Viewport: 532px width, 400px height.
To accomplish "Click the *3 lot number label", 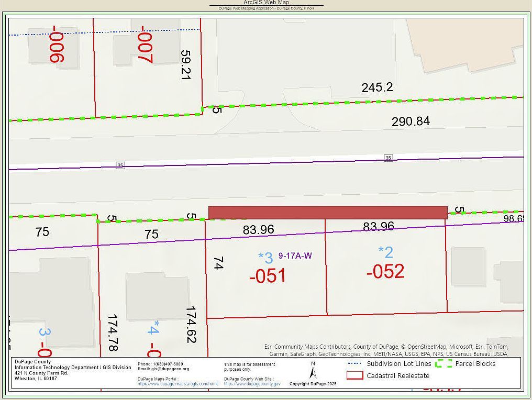I will [x=264, y=257].
